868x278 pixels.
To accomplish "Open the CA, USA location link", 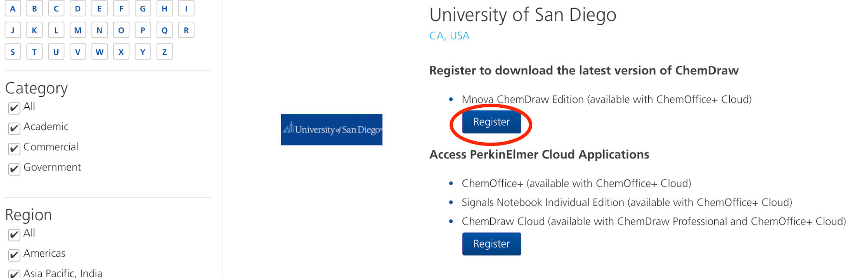I will (449, 36).
